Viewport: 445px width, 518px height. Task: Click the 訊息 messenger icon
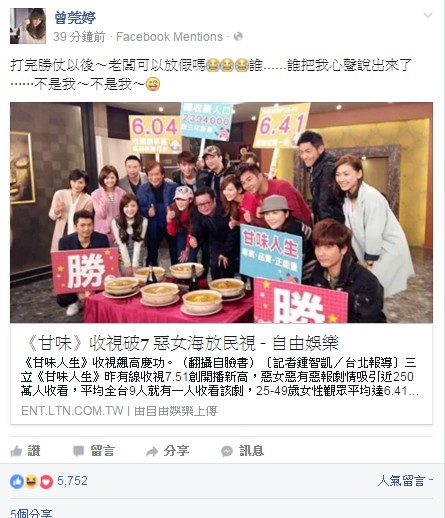(x=227, y=451)
